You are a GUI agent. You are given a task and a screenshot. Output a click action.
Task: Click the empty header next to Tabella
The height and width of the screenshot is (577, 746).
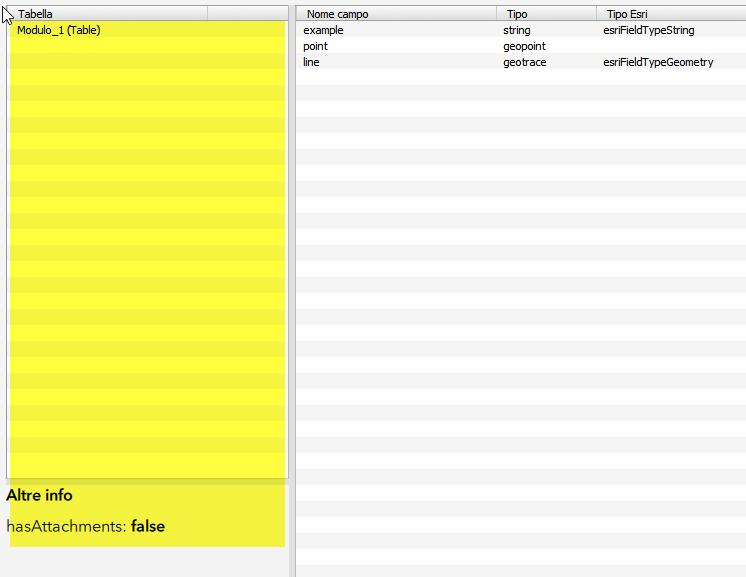pos(248,14)
